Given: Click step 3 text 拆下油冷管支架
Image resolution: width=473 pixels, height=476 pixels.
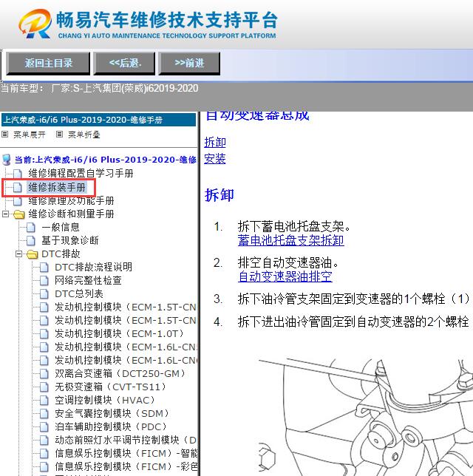Looking at the screenshot, I should point(354,299).
